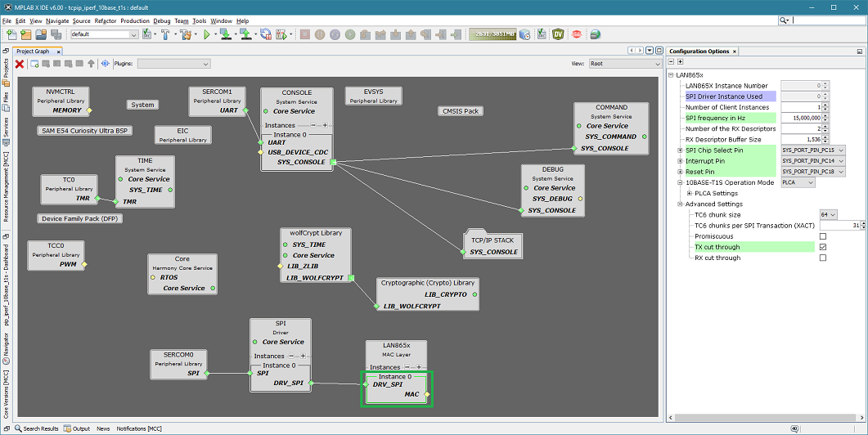Click the Make and Program Device icon
This screenshot has height=435, width=868.
point(225,34)
